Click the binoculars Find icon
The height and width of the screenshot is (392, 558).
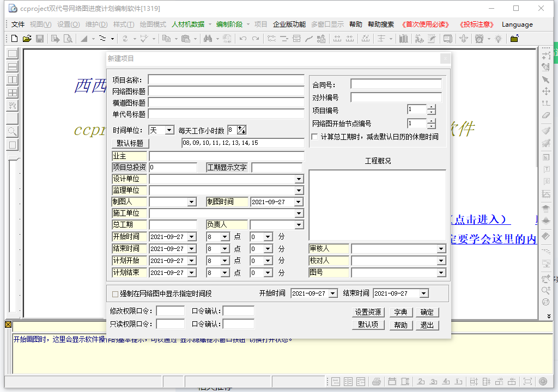[x=208, y=39]
